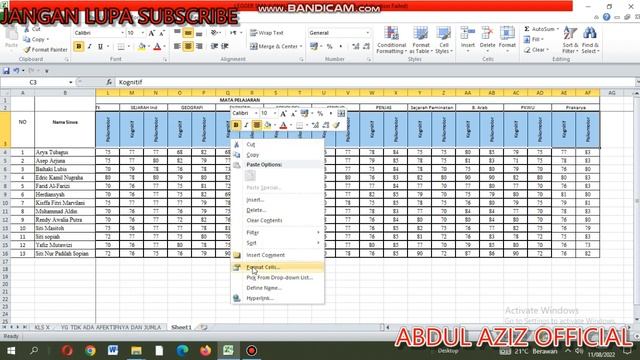Screen dimensions: 640x360
Task: Click the Format cells icon in Cells group
Action: click(507, 33)
